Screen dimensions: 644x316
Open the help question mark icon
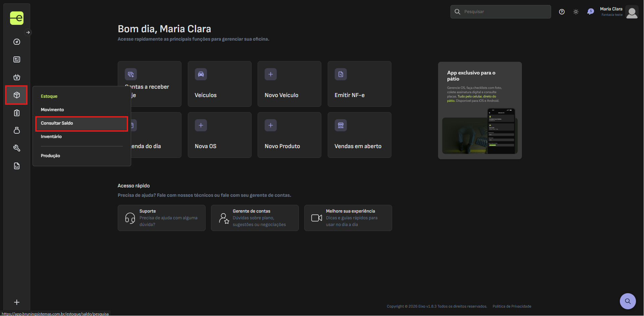(562, 12)
